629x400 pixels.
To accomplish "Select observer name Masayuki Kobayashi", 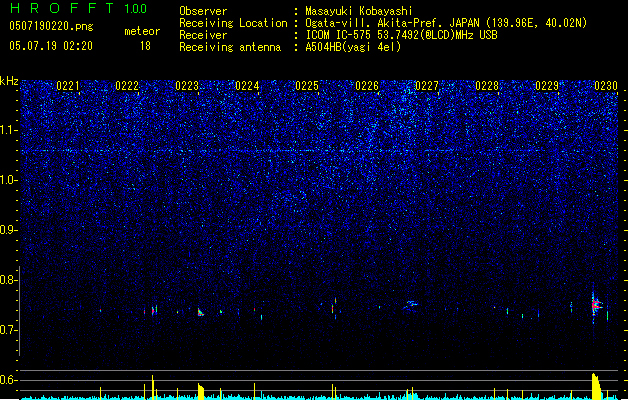I will coord(359,11).
